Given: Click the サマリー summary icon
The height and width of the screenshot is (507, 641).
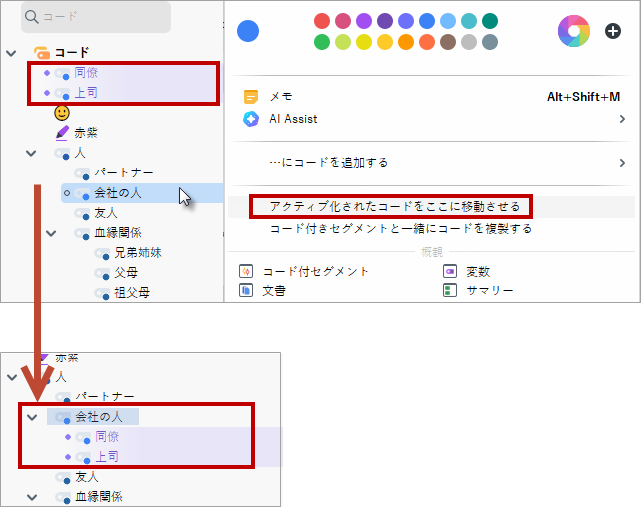Looking at the screenshot, I should click(450, 290).
